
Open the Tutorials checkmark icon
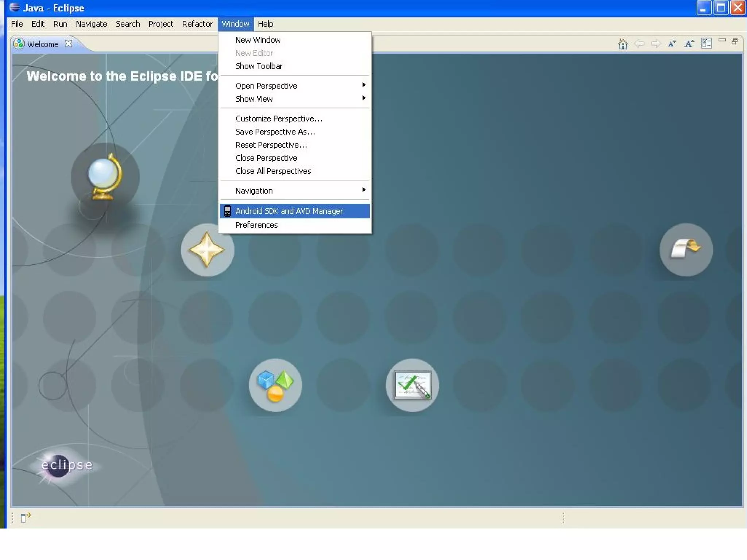[412, 385]
